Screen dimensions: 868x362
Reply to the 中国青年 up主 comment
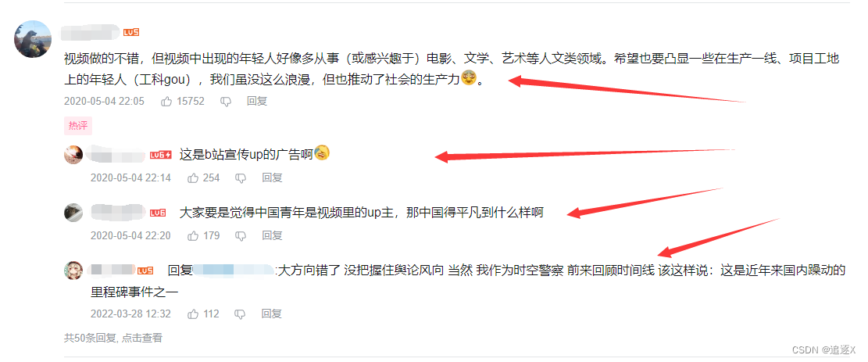point(272,235)
